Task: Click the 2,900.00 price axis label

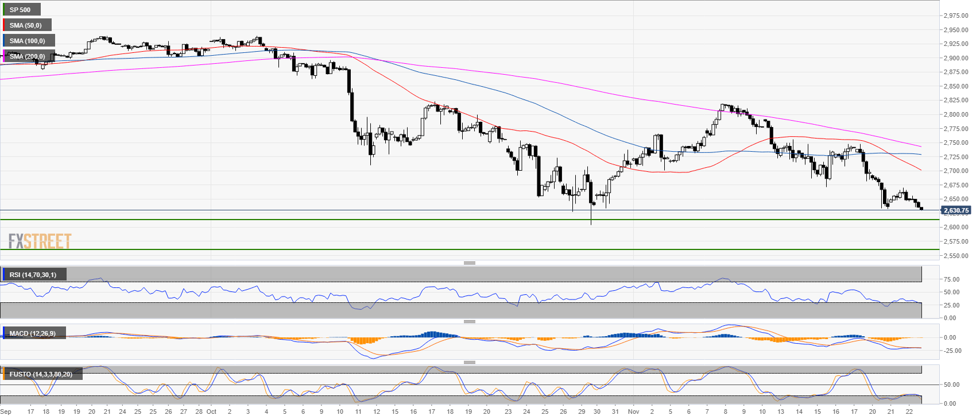Action: click(956, 58)
